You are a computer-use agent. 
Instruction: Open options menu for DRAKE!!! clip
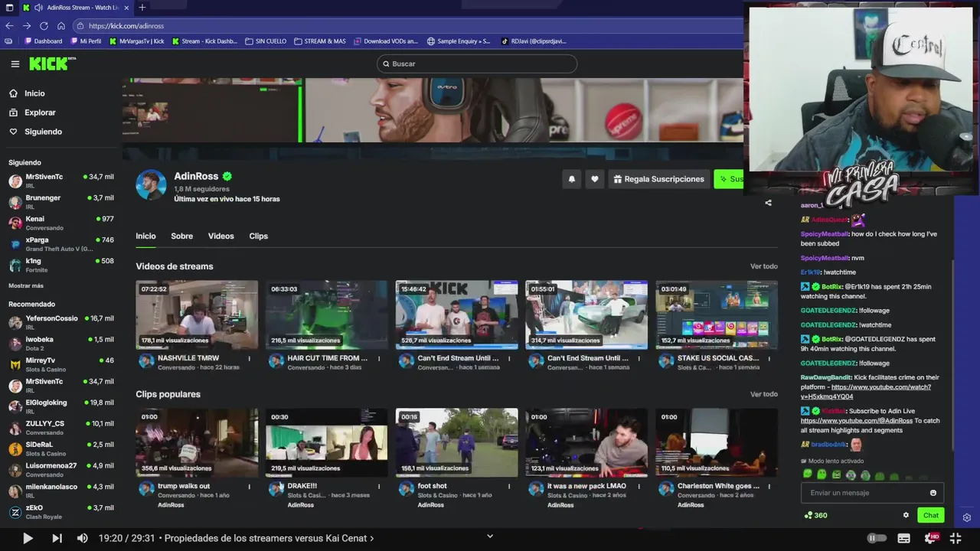[379, 486]
